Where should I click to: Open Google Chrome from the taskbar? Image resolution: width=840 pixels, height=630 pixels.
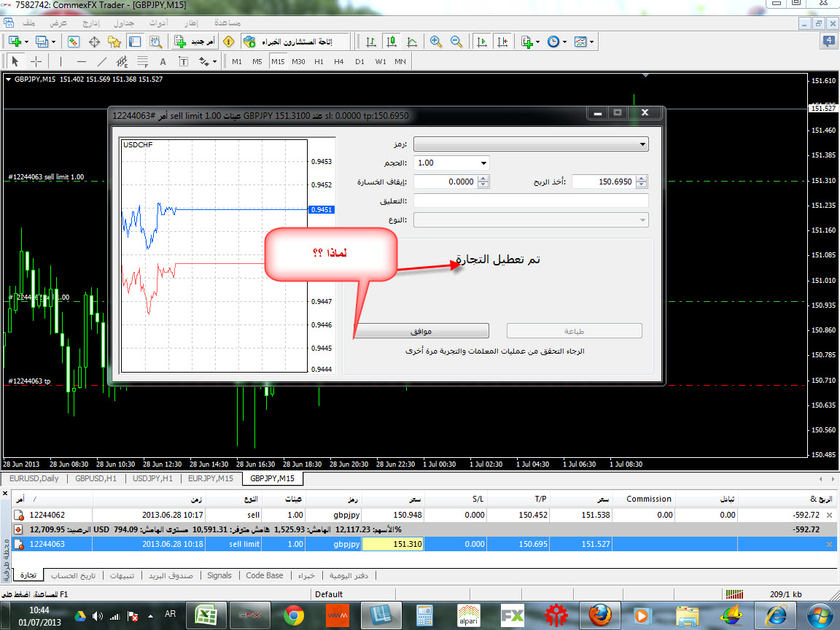tap(294, 615)
